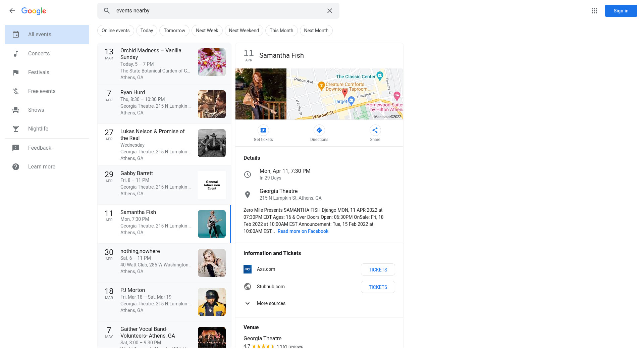Focus the events nearby search field
The height and width of the screenshot is (349, 644).
click(x=218, y=11)
